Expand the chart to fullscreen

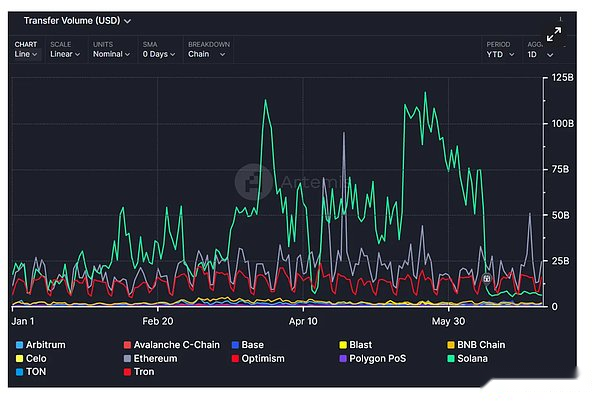click(x=553, y=34)
